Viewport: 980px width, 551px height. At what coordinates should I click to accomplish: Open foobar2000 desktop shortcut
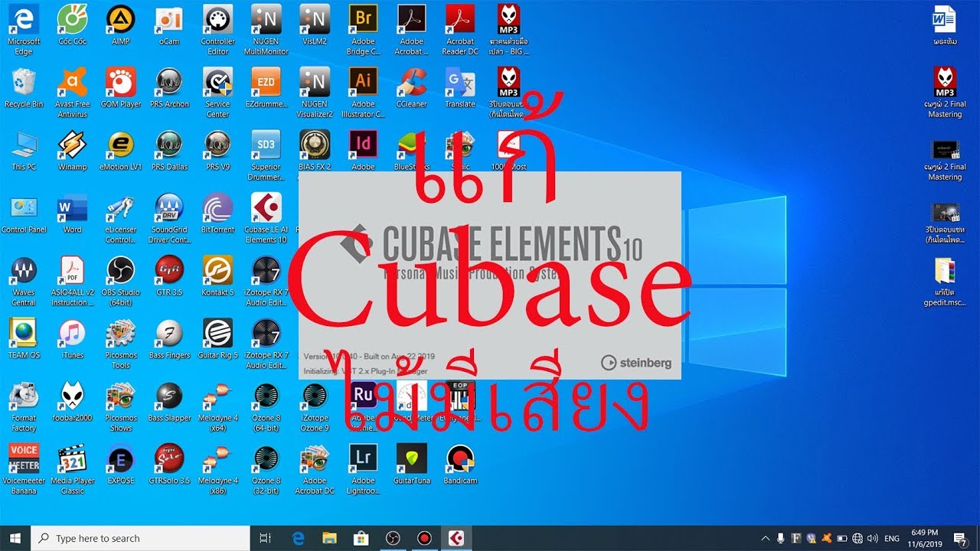pyautogui.click(x=73, y=400)
